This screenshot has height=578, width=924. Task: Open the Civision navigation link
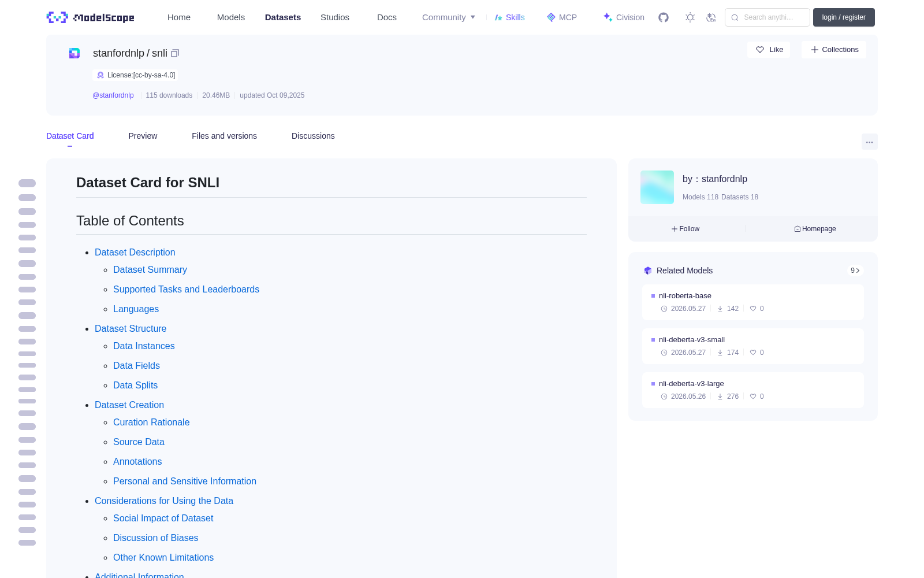pos(624,17)
